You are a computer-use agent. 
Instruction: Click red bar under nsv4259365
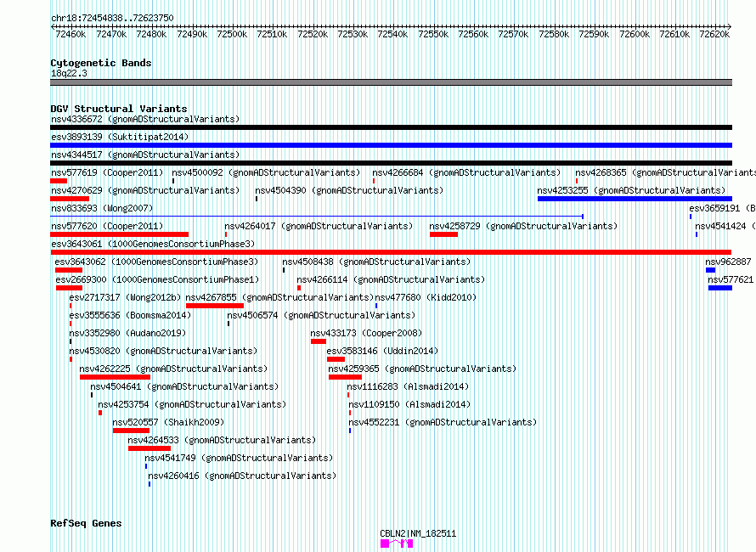pos(345,377)
